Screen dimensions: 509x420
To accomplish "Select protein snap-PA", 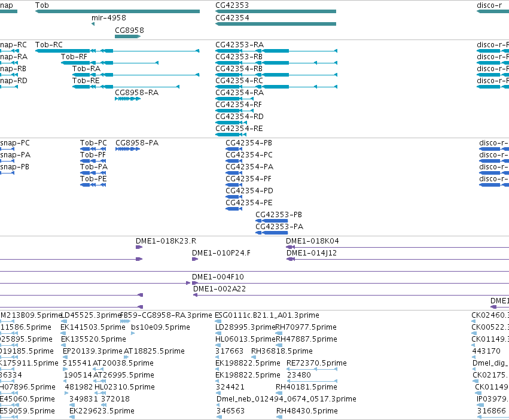I will tap(16, 155).
